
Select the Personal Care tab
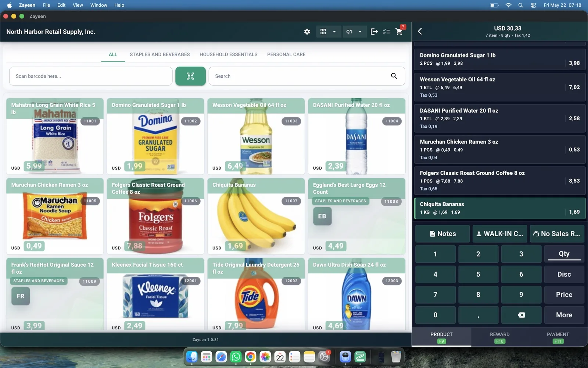tap(286, 54)
